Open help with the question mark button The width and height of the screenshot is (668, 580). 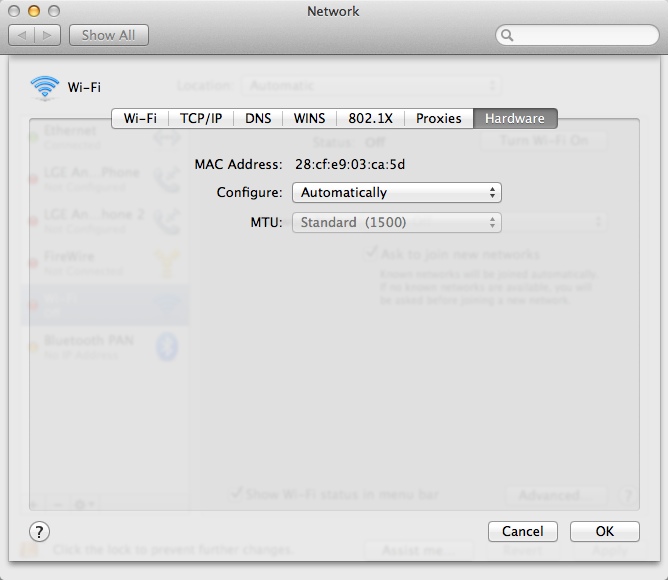tap(40, 531)
